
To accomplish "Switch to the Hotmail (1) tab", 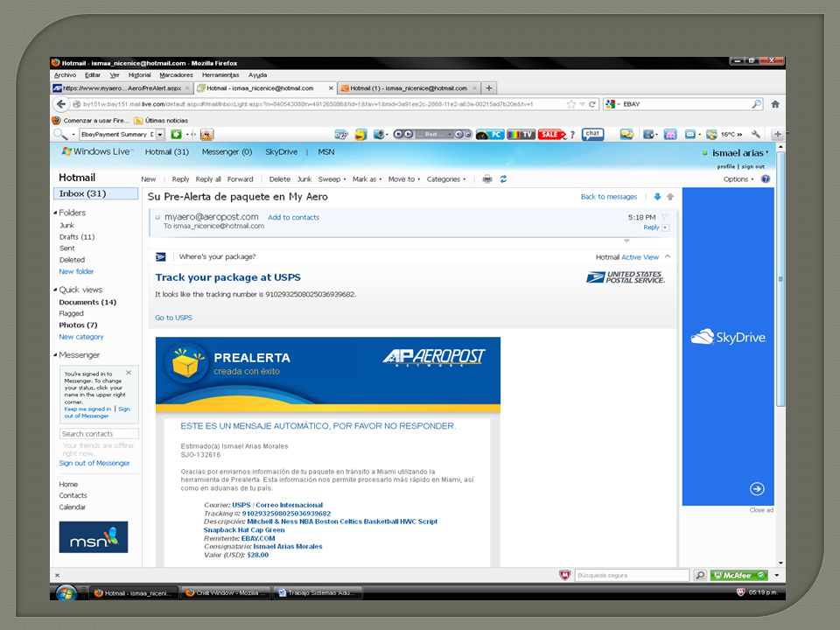I will pyautogui.click(x=409, y=87).
